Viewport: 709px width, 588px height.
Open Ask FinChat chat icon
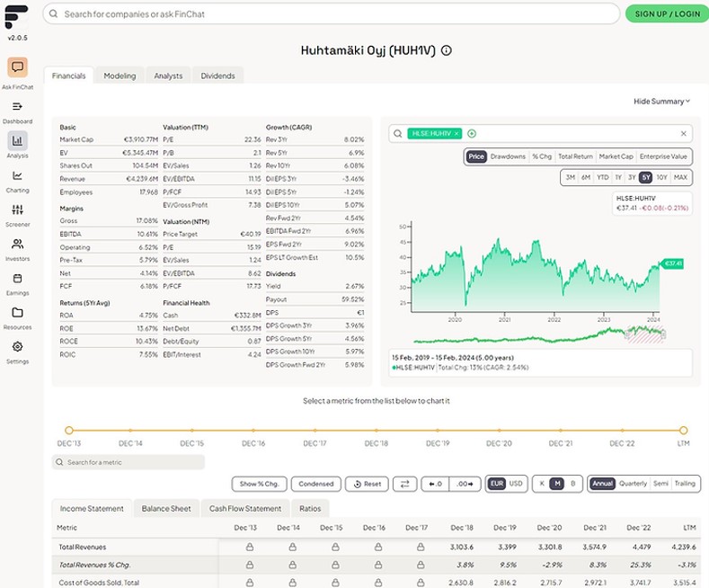click(17, 67)
